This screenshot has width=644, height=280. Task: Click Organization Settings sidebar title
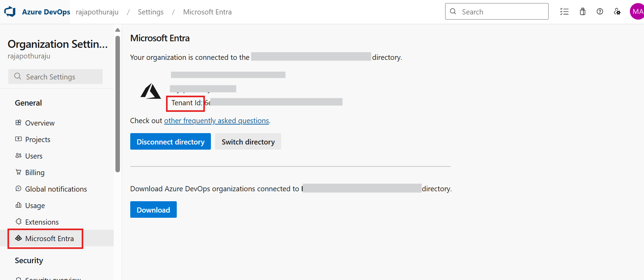tap(58, 44)
